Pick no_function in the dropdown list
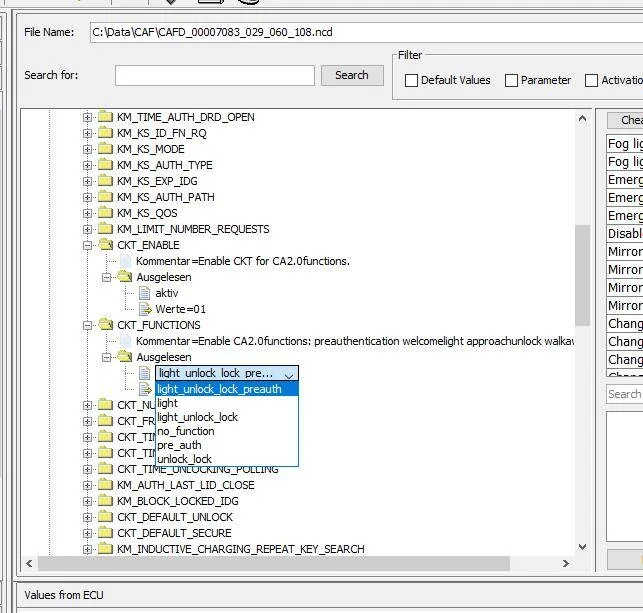This screenshot has height=613, width=643. pyautogui.click(x=227, y=431)
